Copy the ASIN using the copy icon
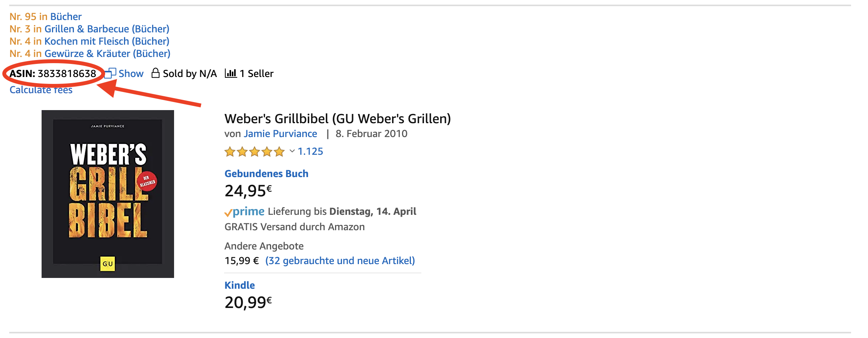Screen dimensions: 868x338 (x=111, y=73)
